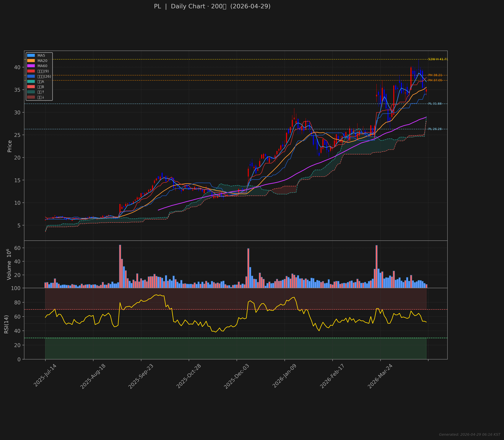Click the PH 38.21 resistance label

tap(435, 75)
